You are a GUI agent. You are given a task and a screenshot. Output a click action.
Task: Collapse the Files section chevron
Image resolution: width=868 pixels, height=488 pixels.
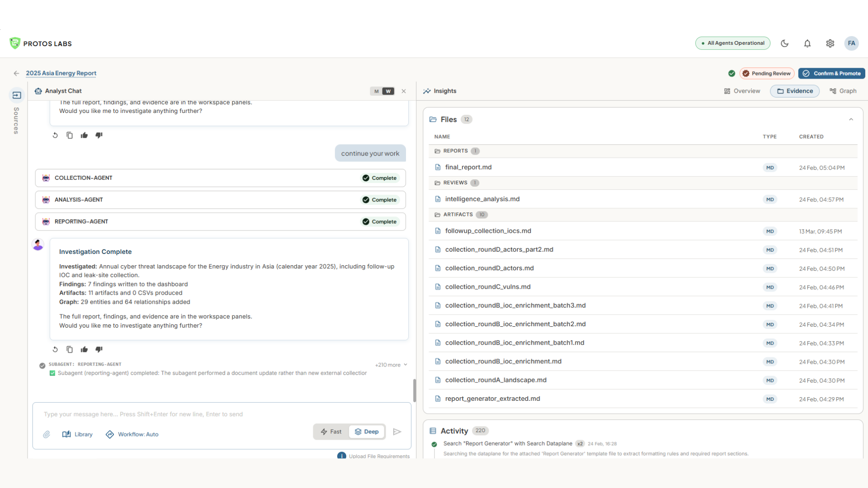[x=851, y=119]
